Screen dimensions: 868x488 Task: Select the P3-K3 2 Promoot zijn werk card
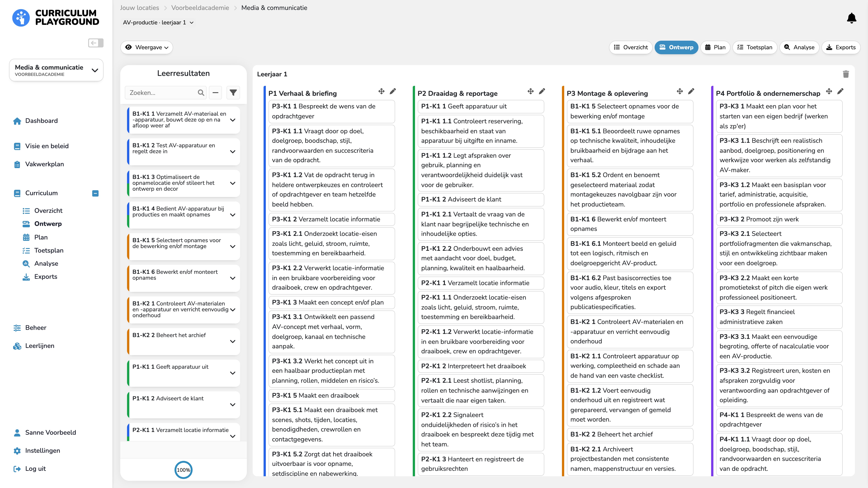[779, 219]
